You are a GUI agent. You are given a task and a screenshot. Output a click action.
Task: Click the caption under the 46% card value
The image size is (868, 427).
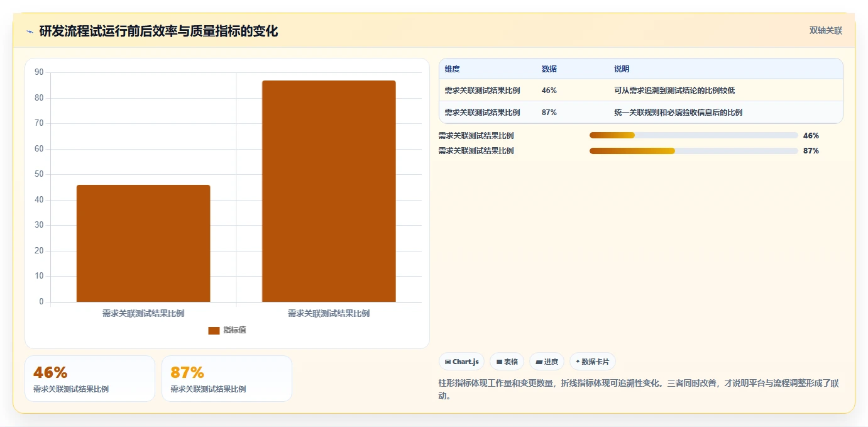point(71,389)
